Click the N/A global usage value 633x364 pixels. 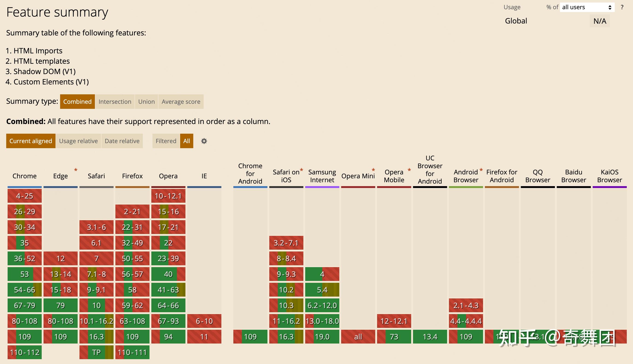[x=600, y=21]
